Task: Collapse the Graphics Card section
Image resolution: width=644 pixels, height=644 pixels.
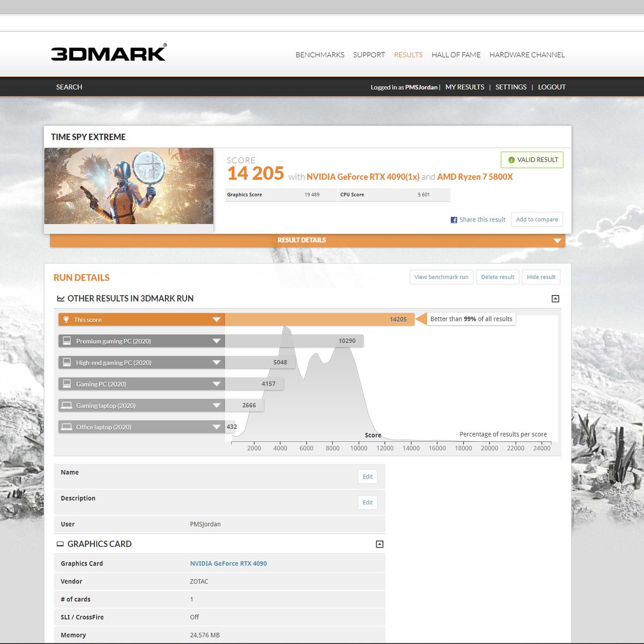Action: point(379,544)
